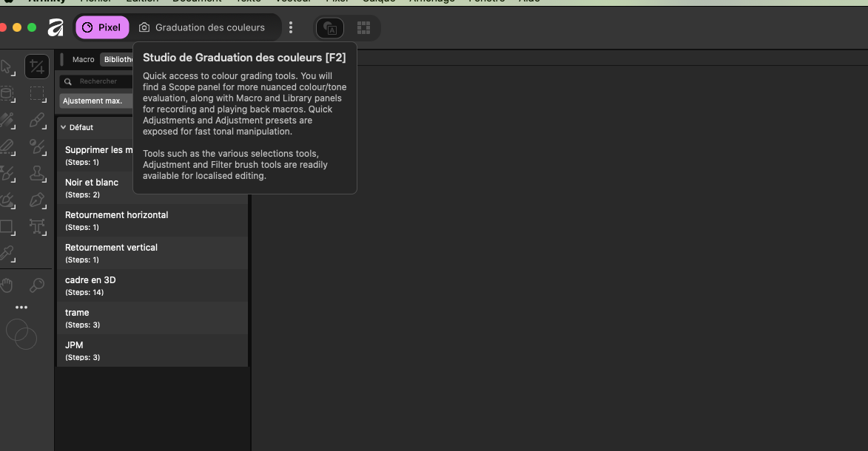This screenshot has height=451, width=868.
Task: Select the Zoom magnifier tool
Action: pos(37,285)
